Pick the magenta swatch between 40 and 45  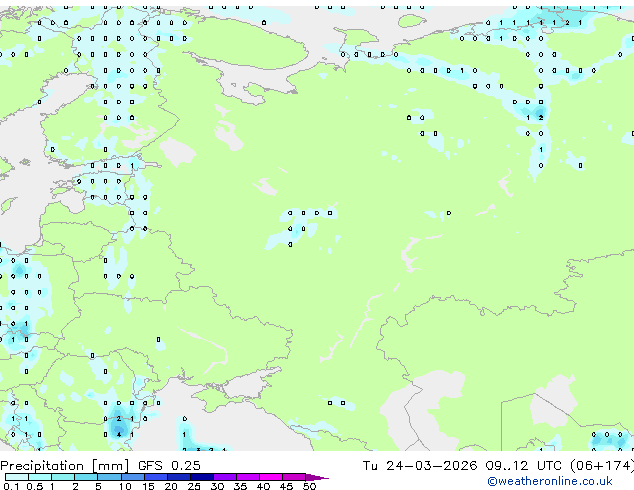271,477
